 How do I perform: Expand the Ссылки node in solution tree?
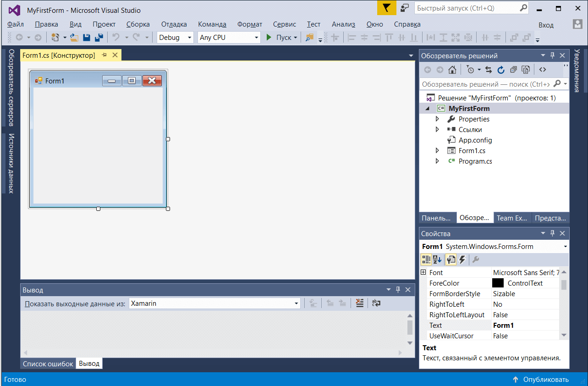437,130
